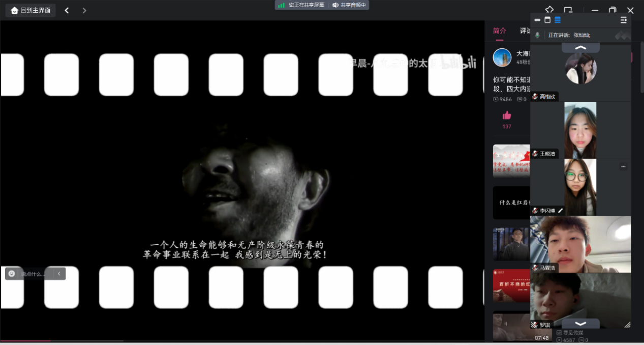The image size is (644, 345).
Task: Select the blue stacked list layout
Action: (x=558, y=20)
